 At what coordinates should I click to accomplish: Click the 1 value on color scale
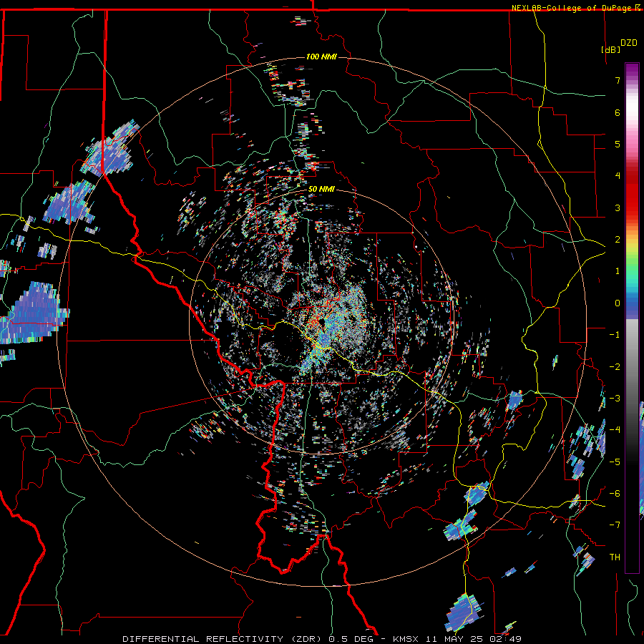pyautogui.click(x=618, y=271)
